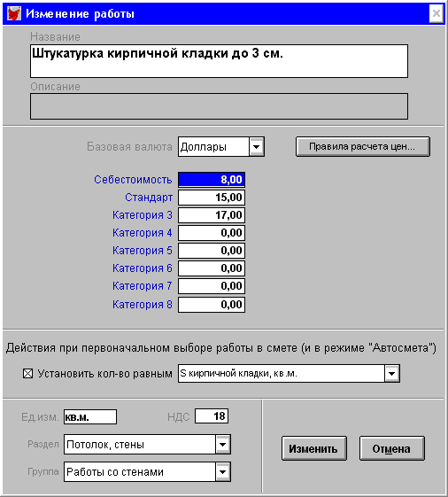Select the Категория 3 price field
This screenshot has height=497, width=448.
[x=212, y=215]
